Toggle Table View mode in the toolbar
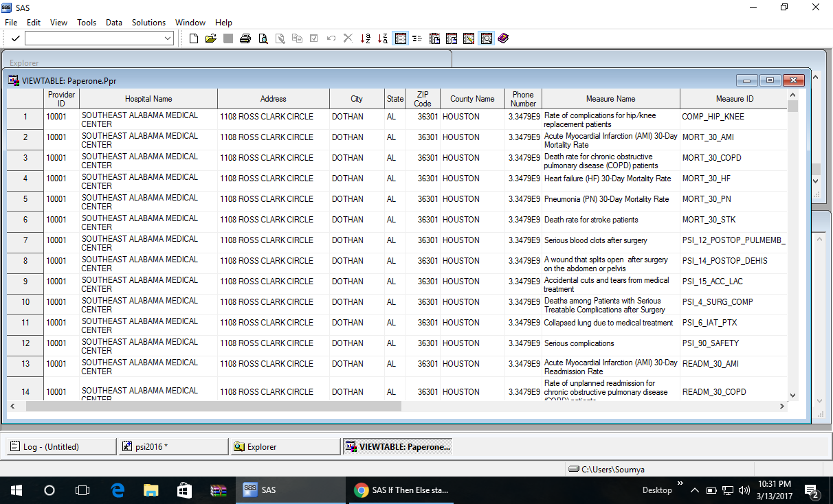Viewport: 833px width, 504px height. click(400, 38)
